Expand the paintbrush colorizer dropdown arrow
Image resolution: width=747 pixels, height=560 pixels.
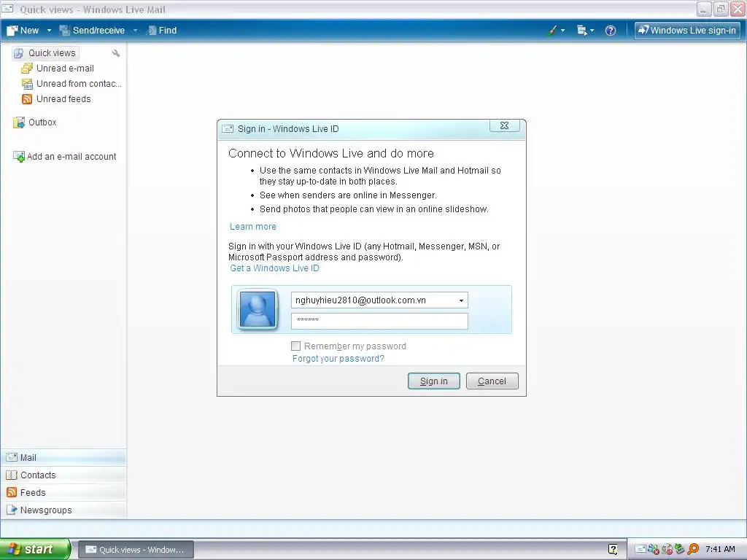[562, 31]
